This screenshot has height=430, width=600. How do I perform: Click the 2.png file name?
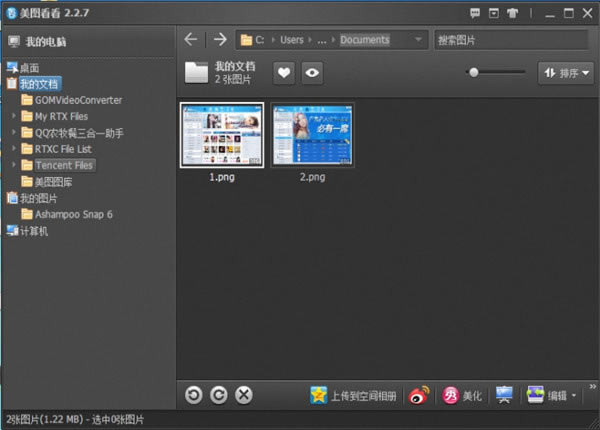tap(312, 177)
